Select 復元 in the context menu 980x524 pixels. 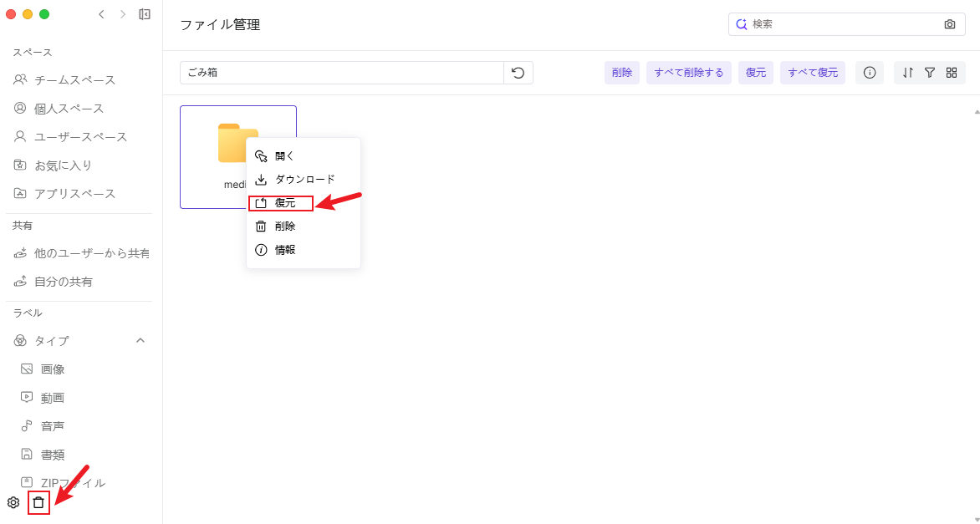(284, 203)
